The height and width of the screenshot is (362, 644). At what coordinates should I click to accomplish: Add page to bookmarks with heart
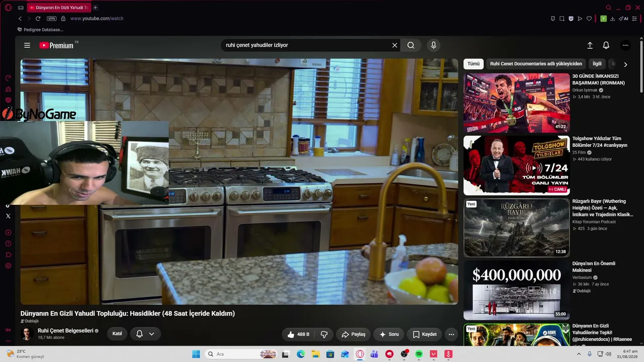(x=589, y=19)
